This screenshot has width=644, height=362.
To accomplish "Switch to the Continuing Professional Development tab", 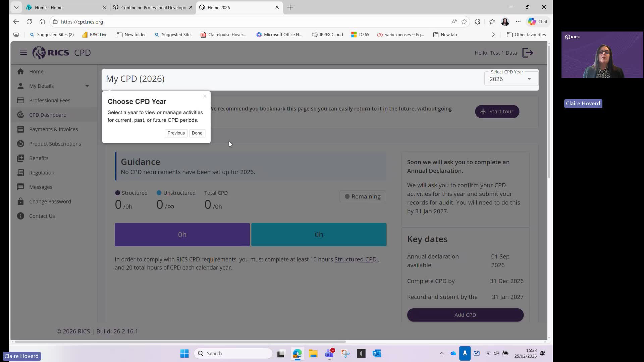I will point(153,7).
